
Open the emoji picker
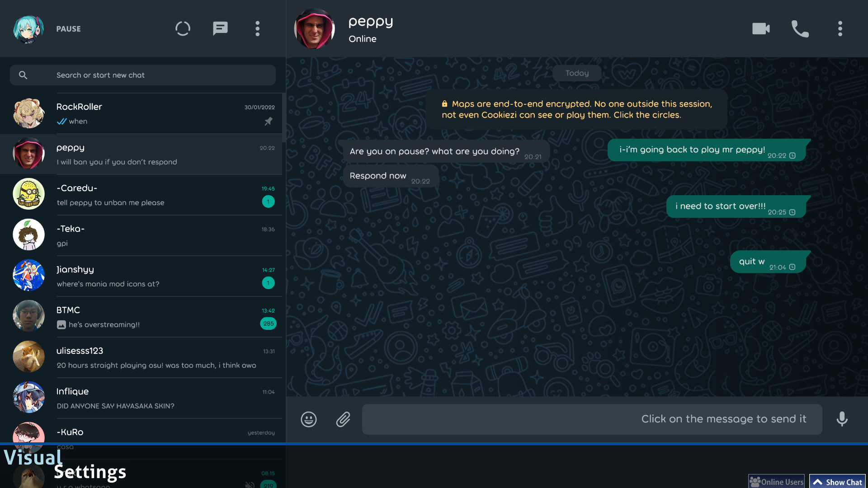point(309,419)
